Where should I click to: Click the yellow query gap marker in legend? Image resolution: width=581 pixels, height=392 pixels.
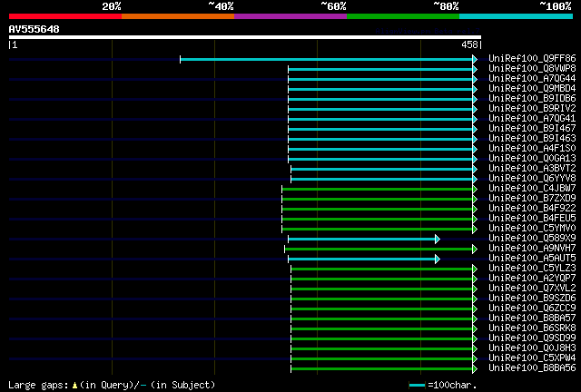click(x=74, y=386)
